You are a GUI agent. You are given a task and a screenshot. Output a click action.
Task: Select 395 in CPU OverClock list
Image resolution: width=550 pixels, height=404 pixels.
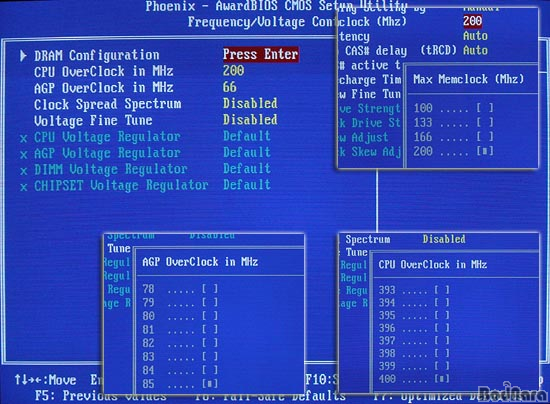(x=414, y=315)
